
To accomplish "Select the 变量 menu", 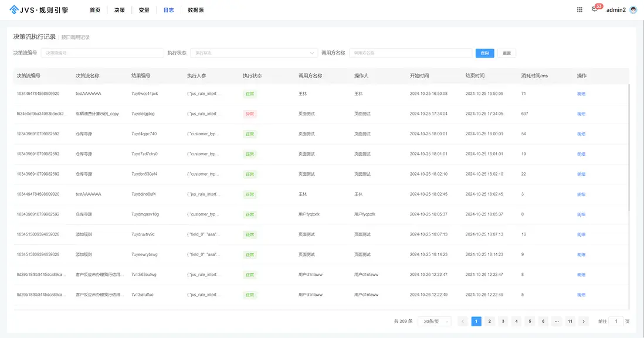I will click(144, 10).
